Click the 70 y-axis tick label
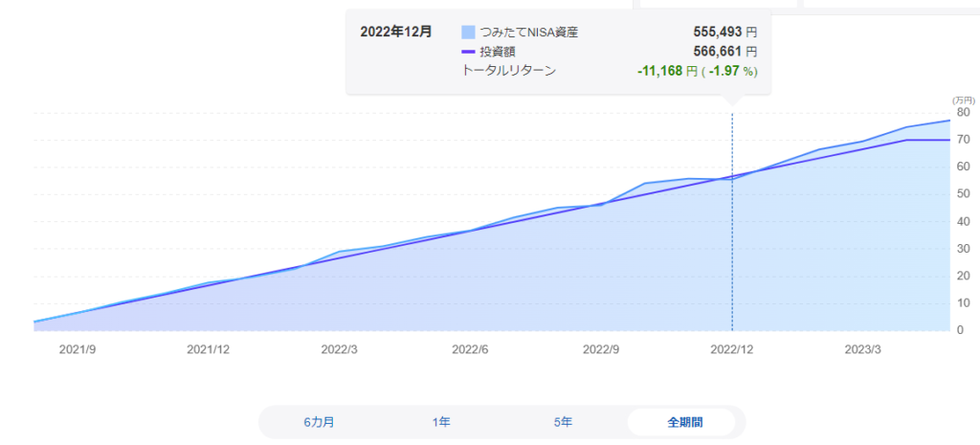Screen dimensions: 980x445 pos(963,140)
